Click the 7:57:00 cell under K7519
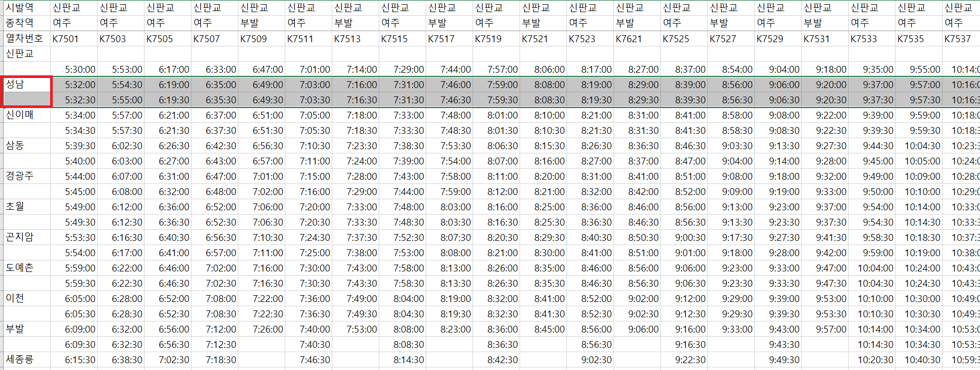The image size is (980, 370). point(496,69)
